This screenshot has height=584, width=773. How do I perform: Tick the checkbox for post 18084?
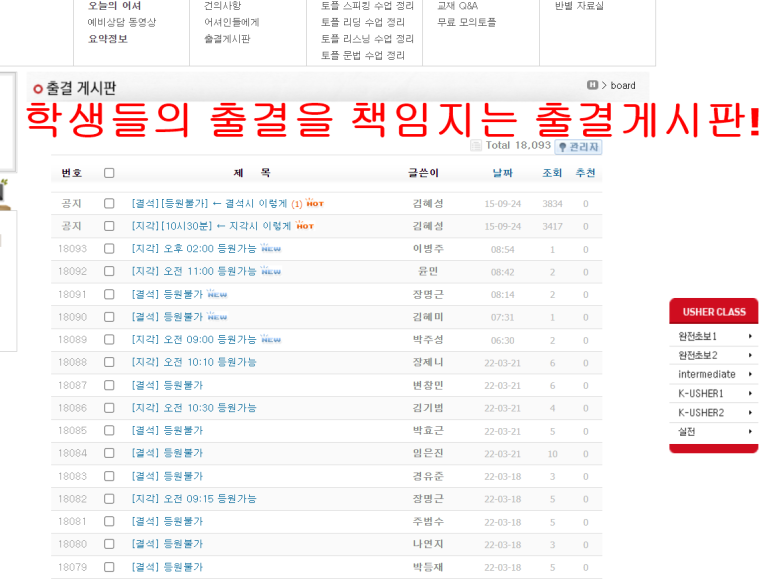point(109,453)
